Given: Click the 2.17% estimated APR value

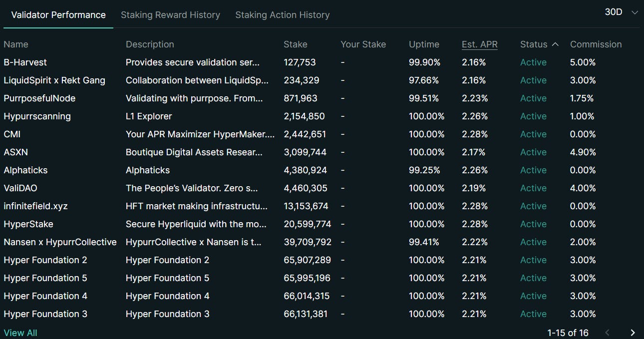Looking at the screenshot, I should (473, 152).
